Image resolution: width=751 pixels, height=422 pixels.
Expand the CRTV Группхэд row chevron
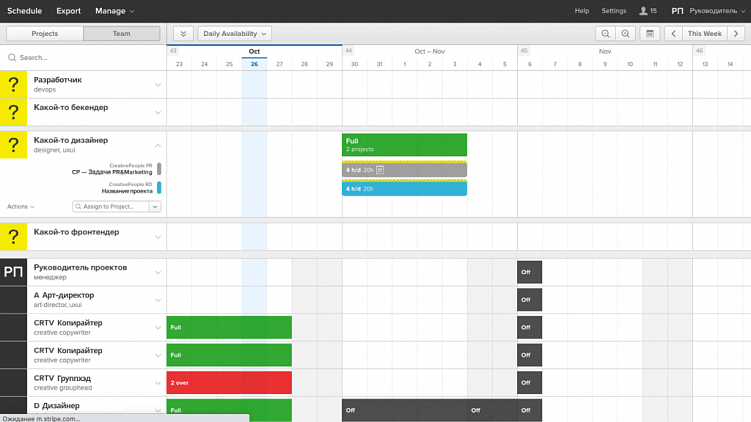(x=158, y=383)
